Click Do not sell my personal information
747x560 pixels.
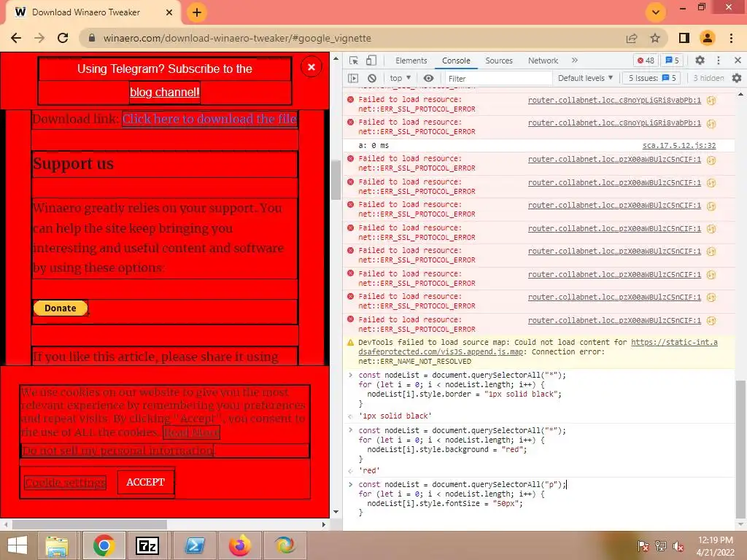pyautogui.click(x=117, y=450)
